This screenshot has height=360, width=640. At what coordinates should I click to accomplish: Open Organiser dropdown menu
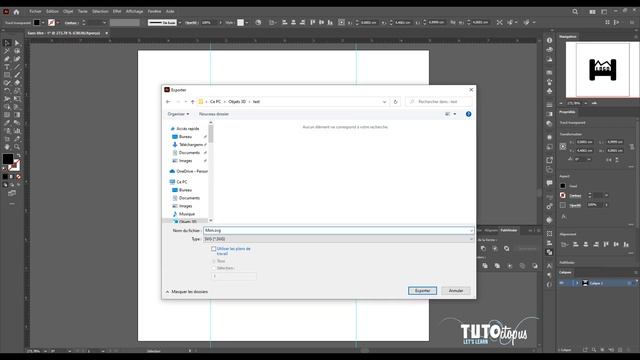click(x=178, y=114)
